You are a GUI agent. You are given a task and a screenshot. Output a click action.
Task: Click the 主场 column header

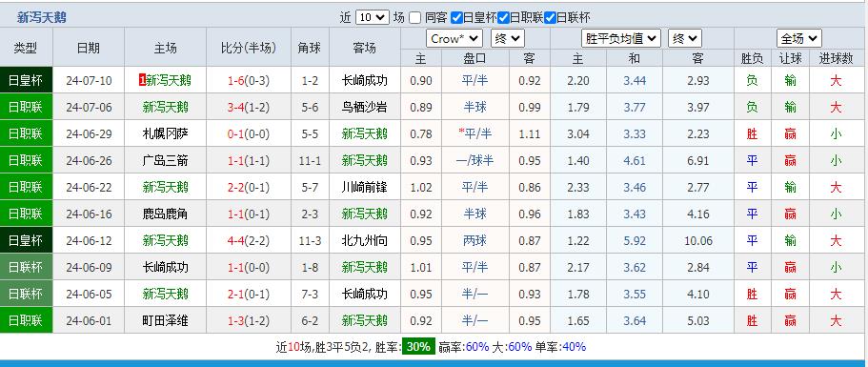tap(165, 49)
